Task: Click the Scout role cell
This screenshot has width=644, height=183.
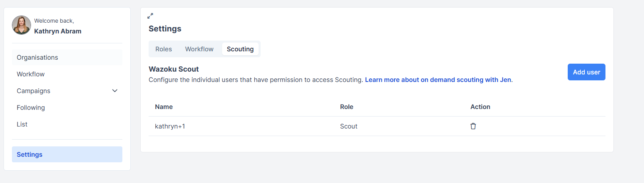Action: pos(349,126)
